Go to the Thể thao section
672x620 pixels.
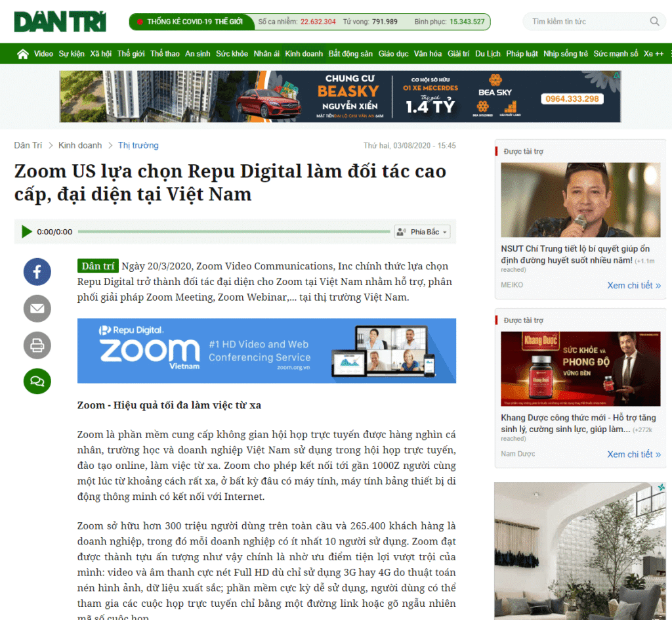(165, 54)
